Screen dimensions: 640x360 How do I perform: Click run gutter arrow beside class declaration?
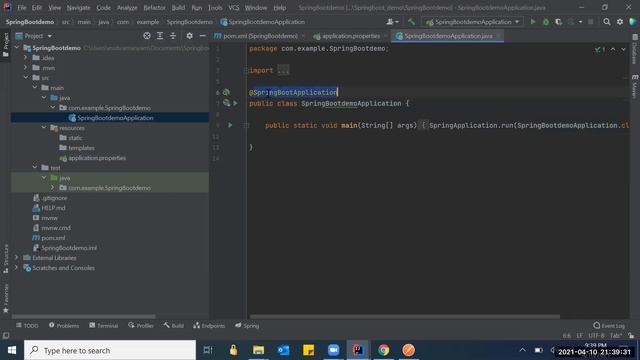(236, 103)
